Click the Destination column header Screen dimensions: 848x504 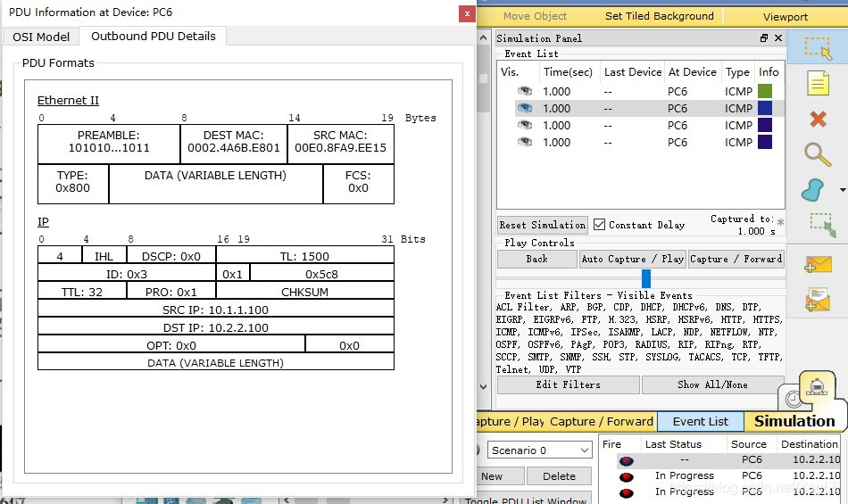pos(809,444)
